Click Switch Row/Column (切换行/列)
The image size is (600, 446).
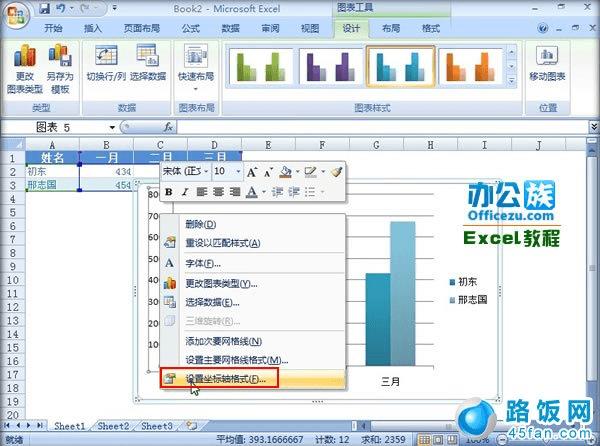pyautogui.click(x=106, y=63)
